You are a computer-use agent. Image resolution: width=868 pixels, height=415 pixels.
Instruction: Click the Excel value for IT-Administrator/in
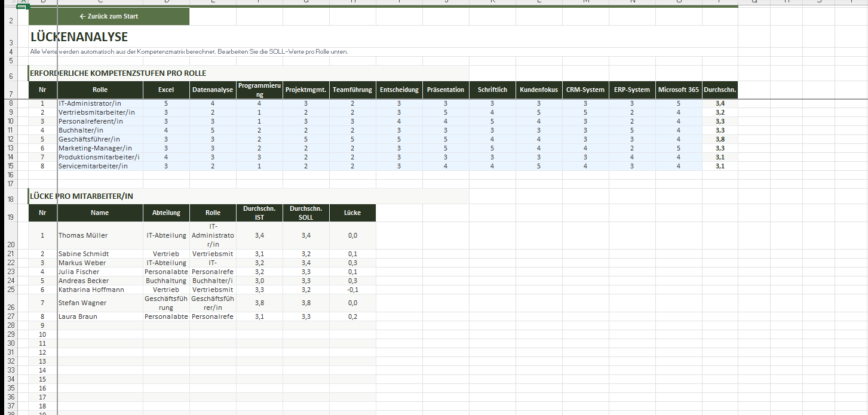pyautogui.click(x=166, y=103)
